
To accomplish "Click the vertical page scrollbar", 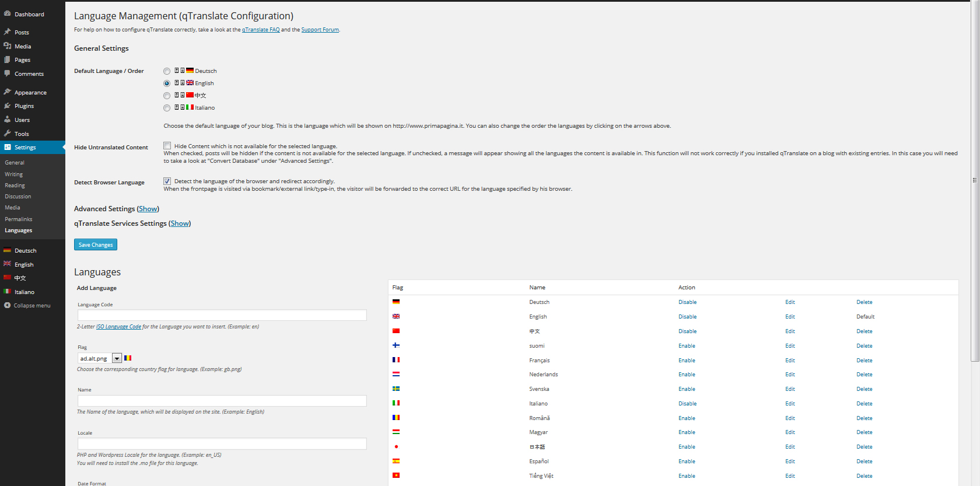I will click(975, 181).
